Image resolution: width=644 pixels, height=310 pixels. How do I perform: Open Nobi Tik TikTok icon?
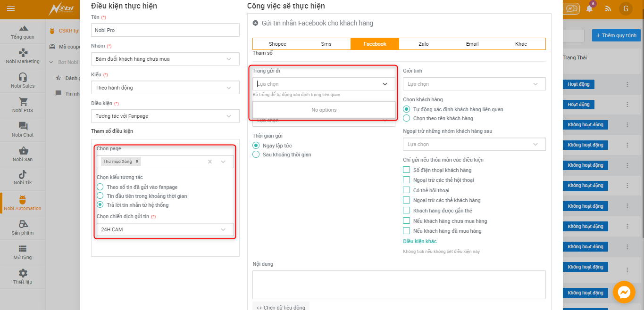(23, 175)
